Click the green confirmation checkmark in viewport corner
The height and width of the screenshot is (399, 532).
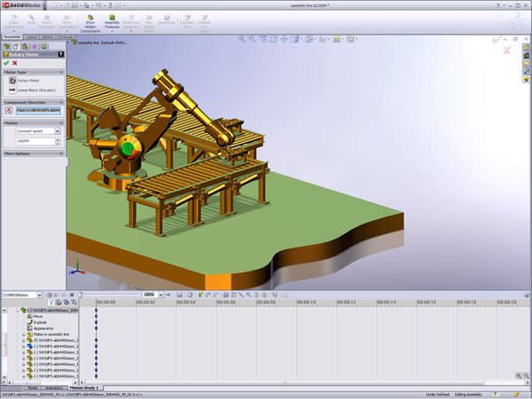(496, 40)
